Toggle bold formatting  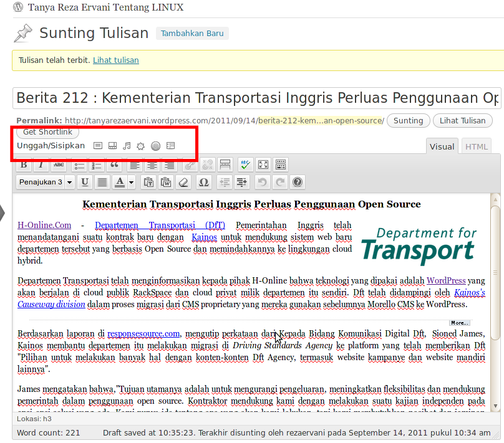24,164
